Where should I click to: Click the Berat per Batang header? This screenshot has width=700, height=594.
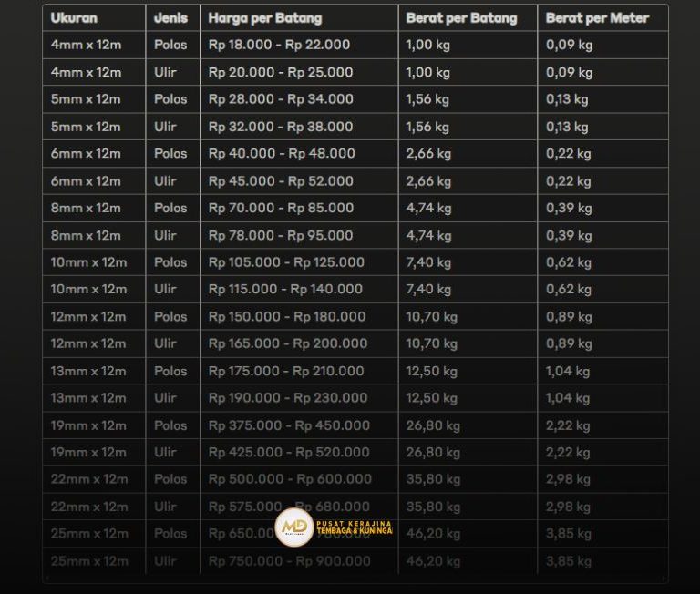click(x=461, y=18)
